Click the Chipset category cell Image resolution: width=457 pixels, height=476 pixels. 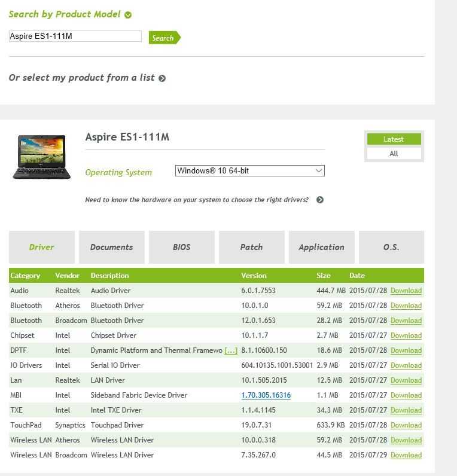pos(22,335)
